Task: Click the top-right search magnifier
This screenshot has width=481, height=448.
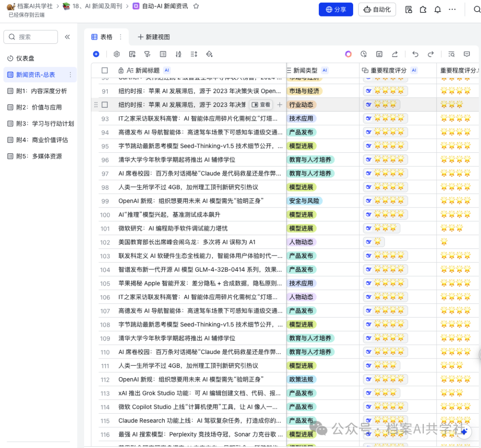Action: pos(477,9)
